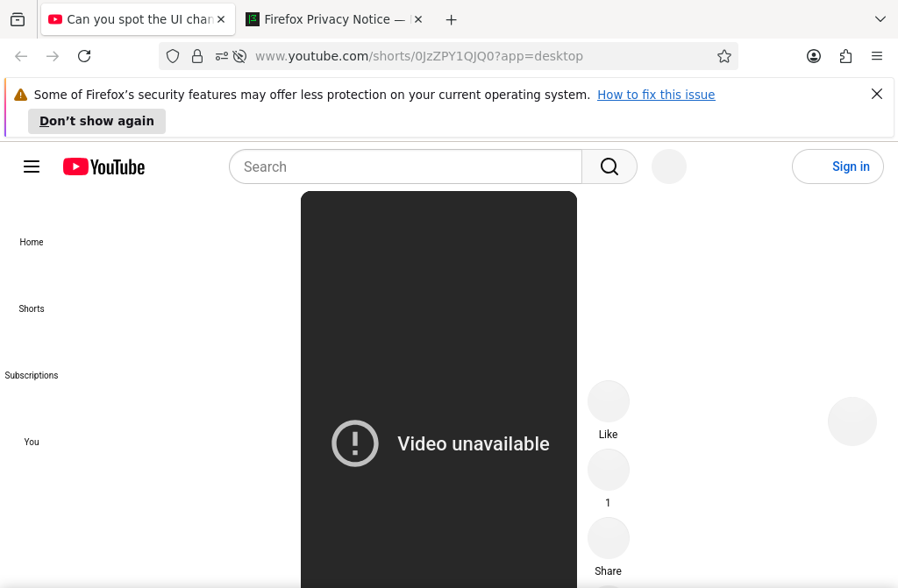Click the URL address bar text
898x588 pixels.
[x=418, y=56]
